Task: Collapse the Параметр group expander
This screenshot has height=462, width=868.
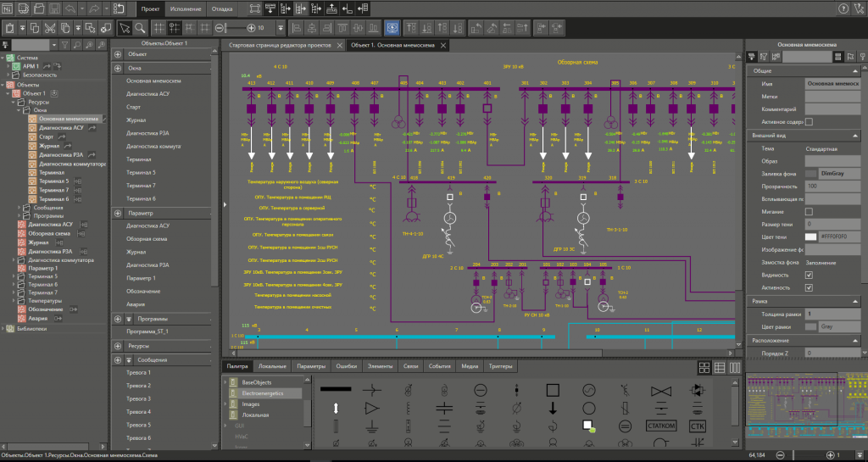Action: click(x=118, y=213)
